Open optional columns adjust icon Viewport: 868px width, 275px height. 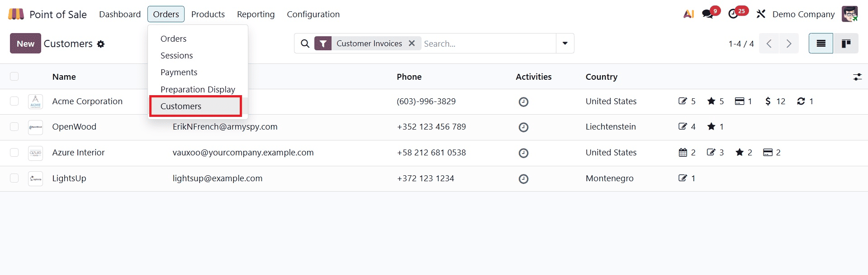[x=857, y=77]
